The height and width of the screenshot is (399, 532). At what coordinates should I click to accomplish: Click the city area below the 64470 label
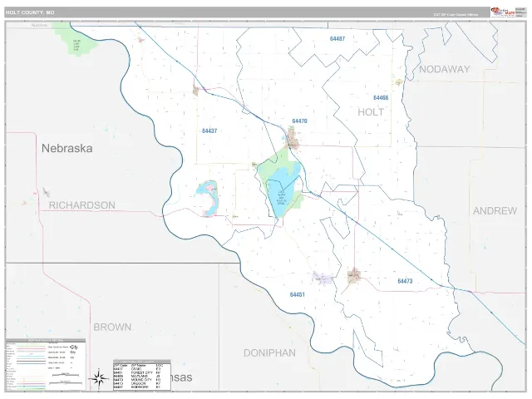tap(293, 140)
